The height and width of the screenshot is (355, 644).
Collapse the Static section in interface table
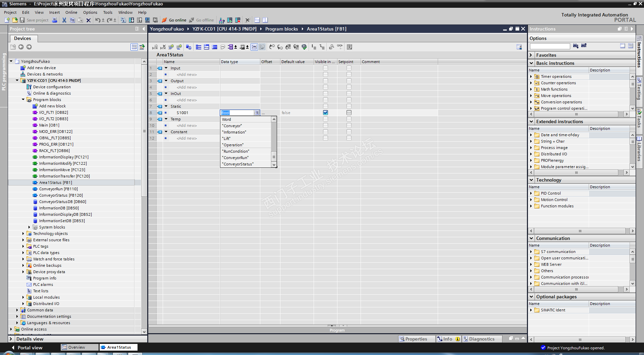tap(166, 106)
